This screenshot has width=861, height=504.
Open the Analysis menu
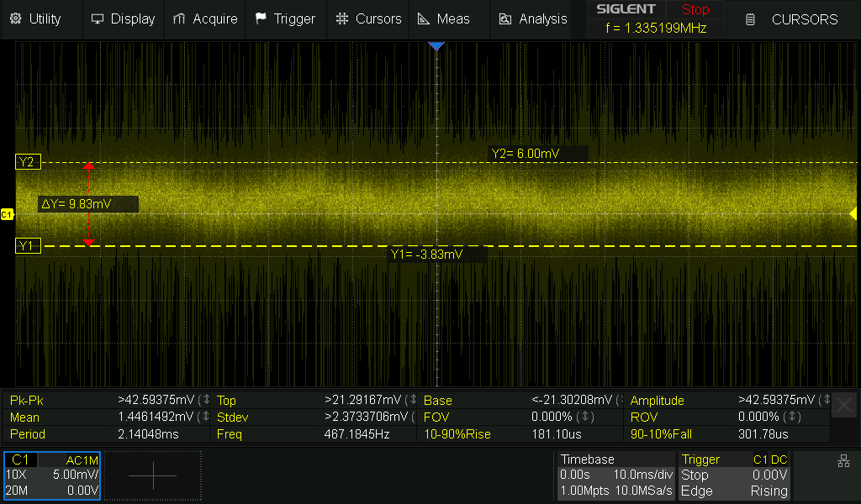533,18
